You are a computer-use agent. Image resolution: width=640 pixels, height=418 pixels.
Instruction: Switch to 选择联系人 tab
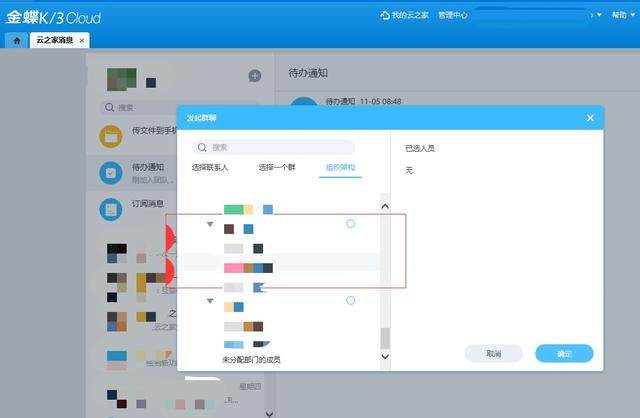[x=210, y=167]
